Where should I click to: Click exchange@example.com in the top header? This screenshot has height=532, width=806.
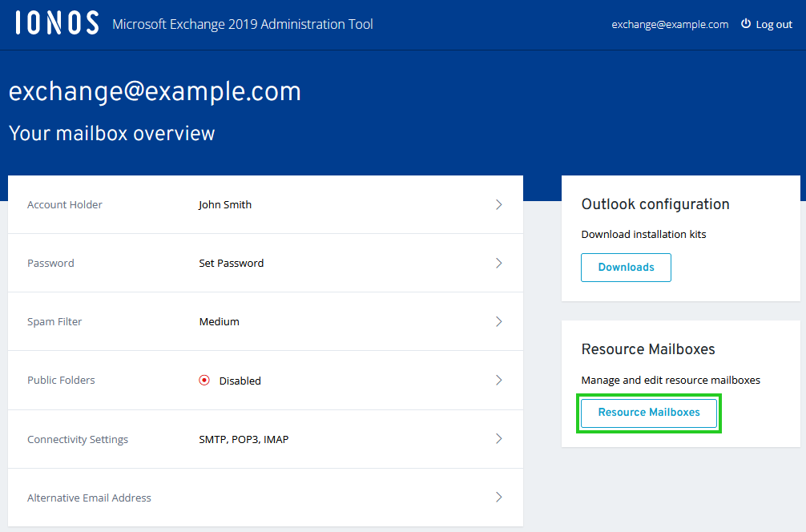670,24
